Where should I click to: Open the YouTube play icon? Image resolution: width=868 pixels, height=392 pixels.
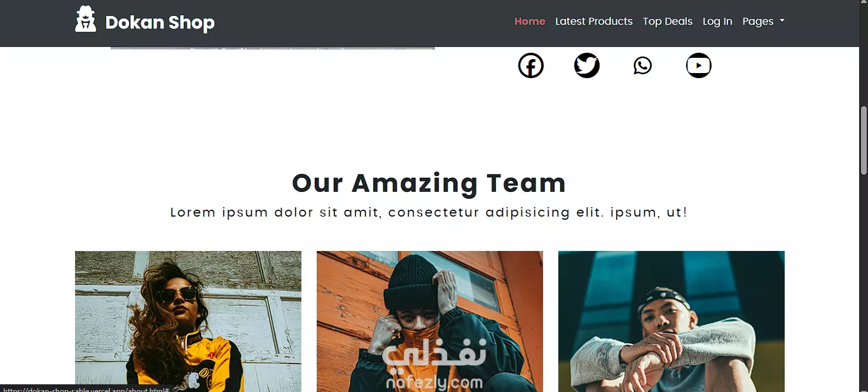699,65
